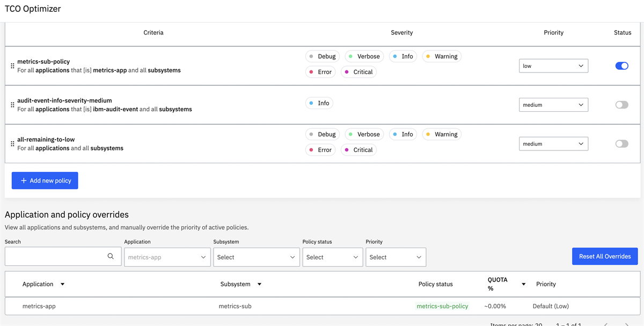Image resolution: width=644 pixels, height=326 pixels.
Task: Sort by Subsystem column arrow
Action: (x=259, y=284)
